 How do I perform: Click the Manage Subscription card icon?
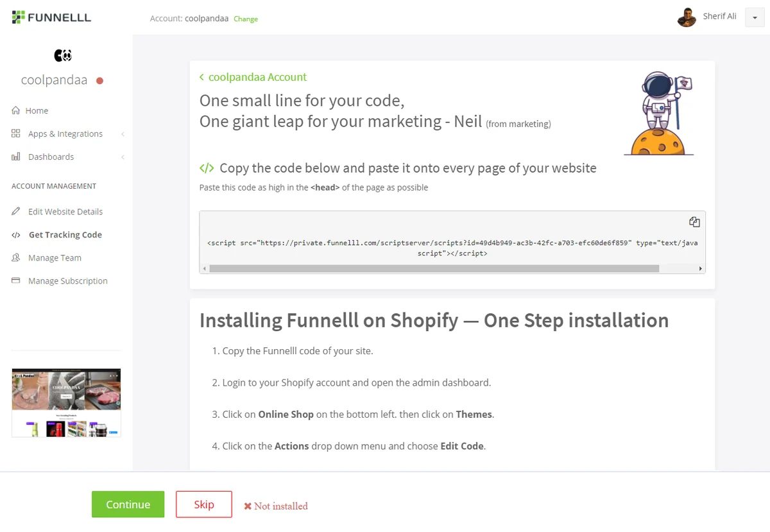pos(16,280)
